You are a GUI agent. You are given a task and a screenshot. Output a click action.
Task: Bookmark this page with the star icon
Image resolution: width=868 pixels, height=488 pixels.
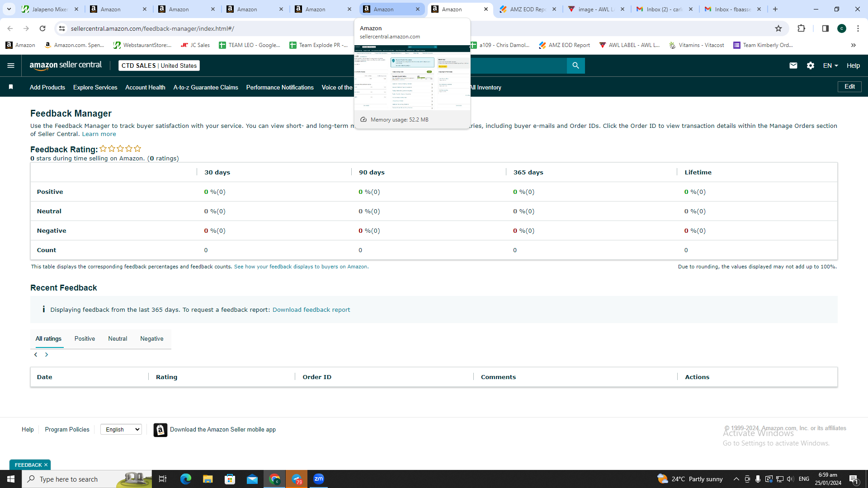point(778,28)
